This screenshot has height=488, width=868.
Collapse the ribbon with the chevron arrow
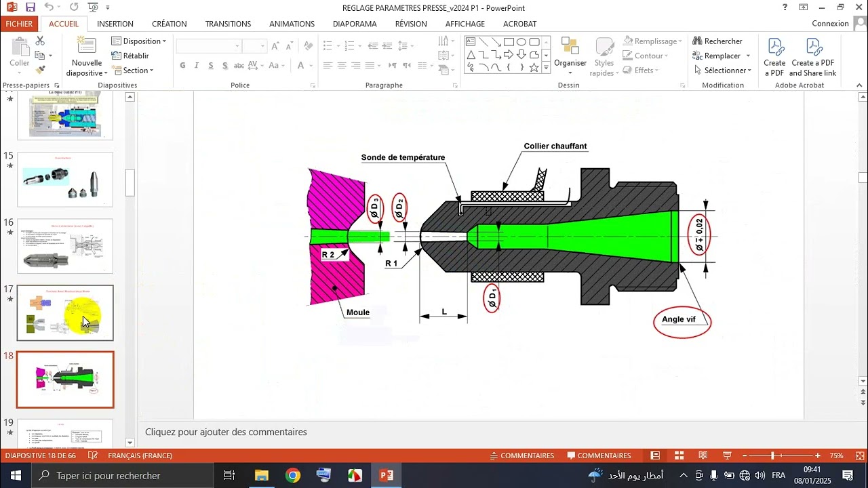(x=861, y=85)
